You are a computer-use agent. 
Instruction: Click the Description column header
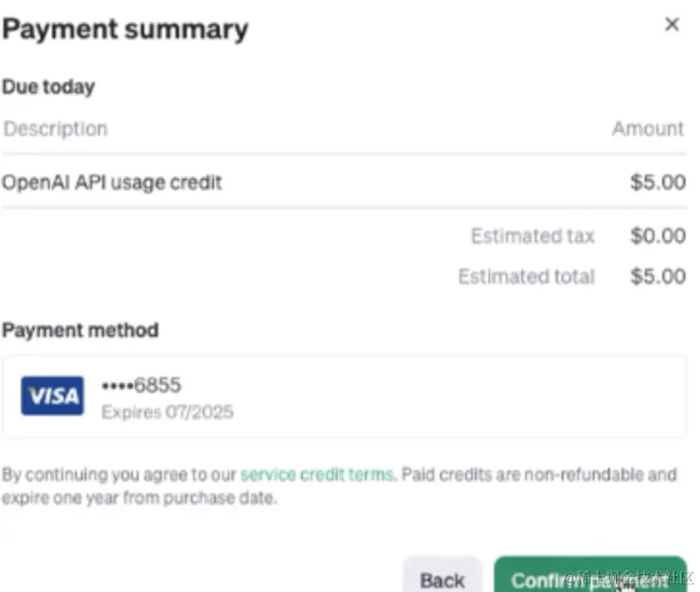point(56,129)
